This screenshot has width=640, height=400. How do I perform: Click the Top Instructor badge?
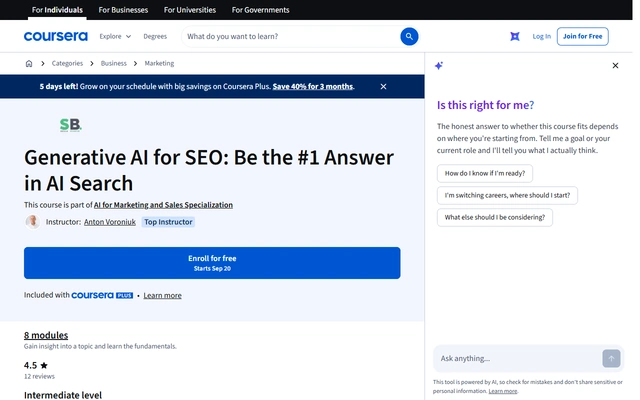click(168, 222)
